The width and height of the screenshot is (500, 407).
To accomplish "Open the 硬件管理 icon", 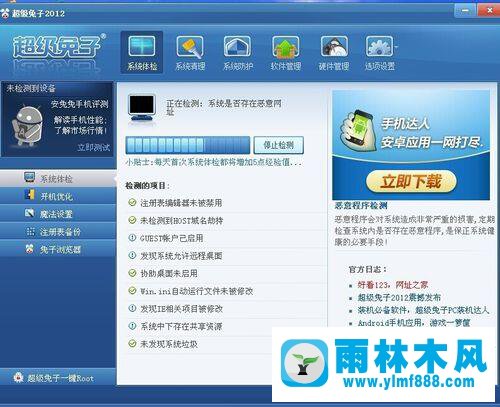I will pos(334,47).
